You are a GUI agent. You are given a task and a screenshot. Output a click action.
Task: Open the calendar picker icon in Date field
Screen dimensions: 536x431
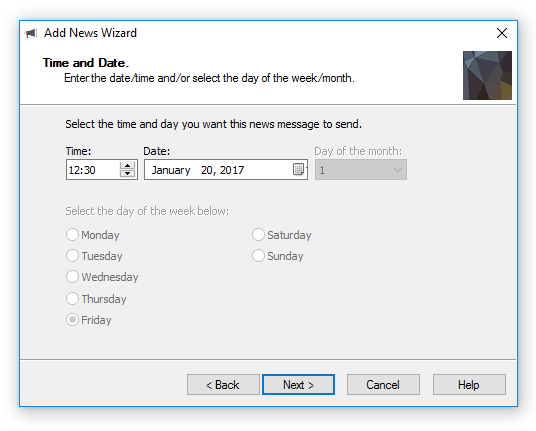coord(298,169)
